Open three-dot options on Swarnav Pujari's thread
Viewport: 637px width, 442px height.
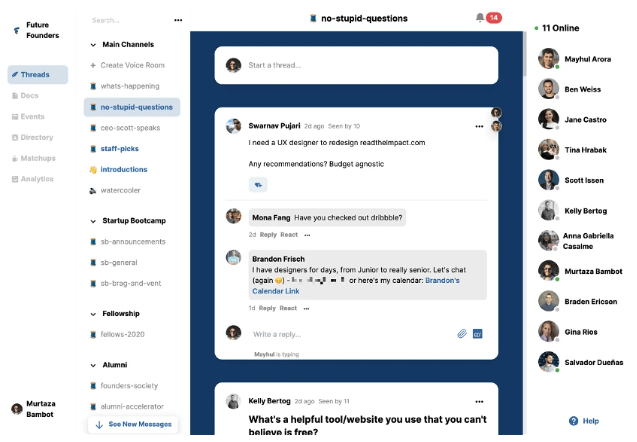[x=479, y=126]
